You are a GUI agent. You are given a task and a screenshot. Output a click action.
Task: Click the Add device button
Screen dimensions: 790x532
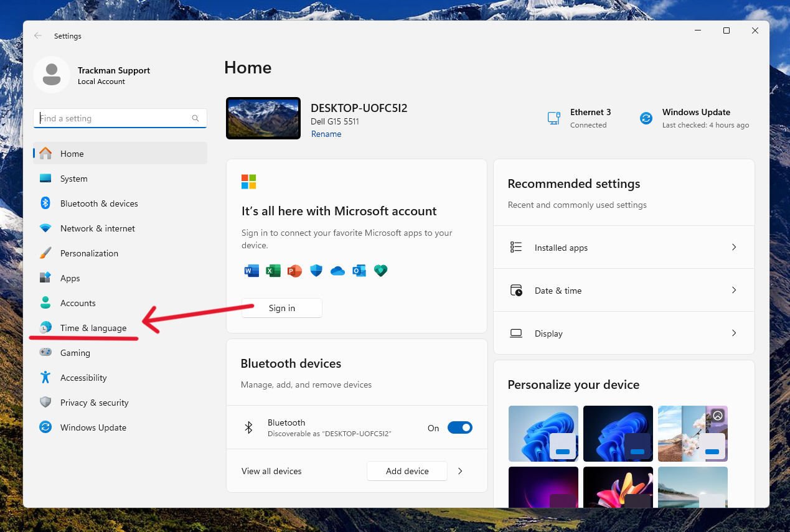pos(407,471)
